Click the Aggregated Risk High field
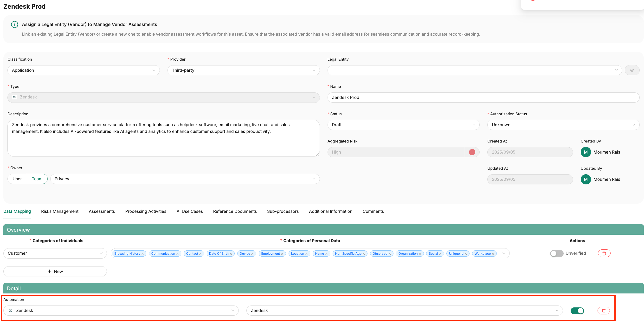Image resolution: width=644 pixels, height=325 pixels. coord(396,152)
